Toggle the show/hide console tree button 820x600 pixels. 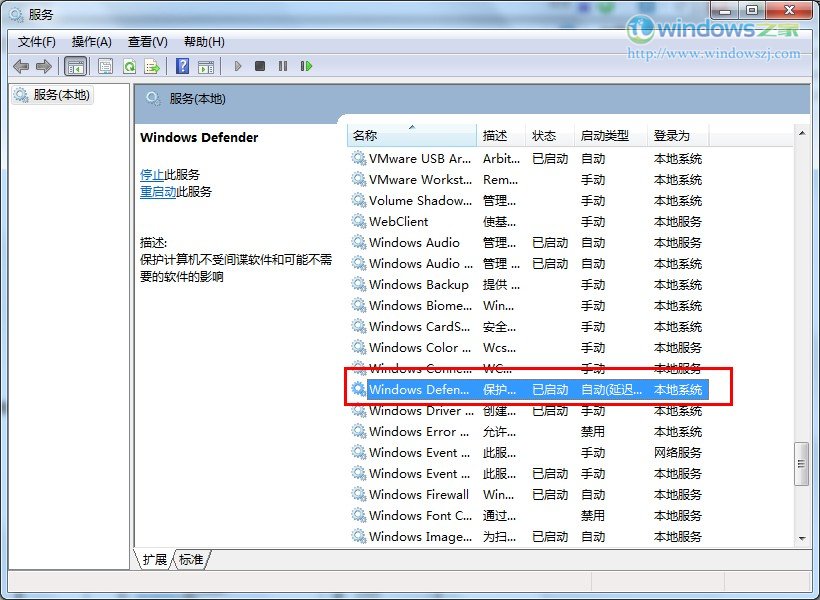[75, 66]
